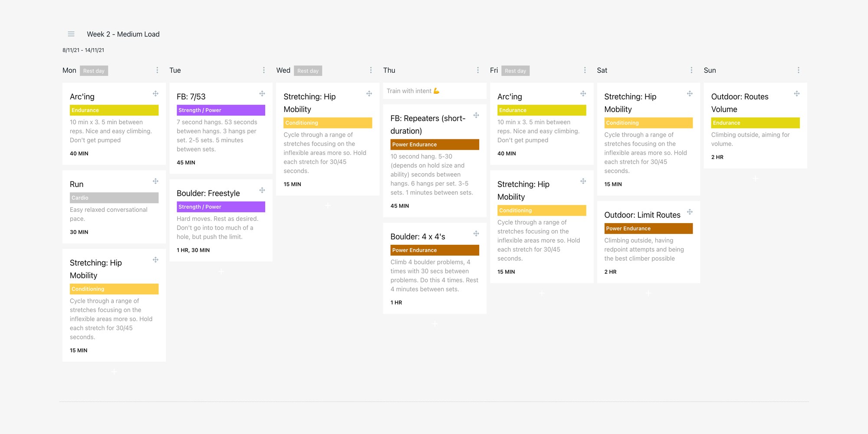Add a new activity under Sunday column
The height and width of the screenshot is (434, 868).
pyautogui.click(x=756, y=178)
